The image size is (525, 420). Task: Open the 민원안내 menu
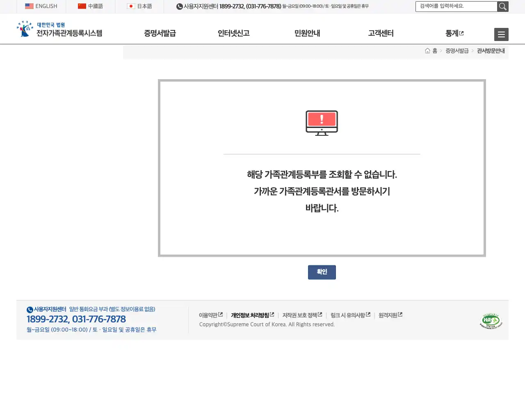[x=307, y=34]
